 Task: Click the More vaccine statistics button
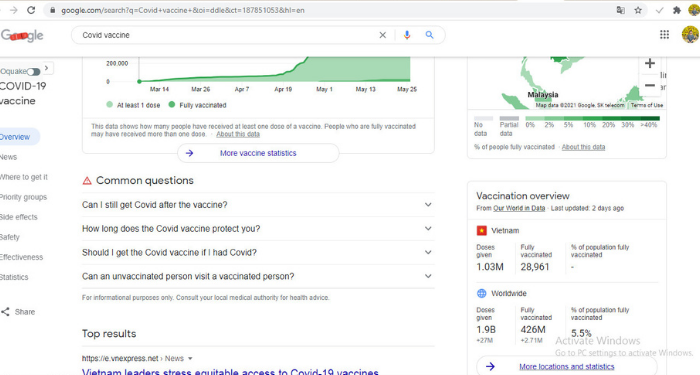pos(258,153)
